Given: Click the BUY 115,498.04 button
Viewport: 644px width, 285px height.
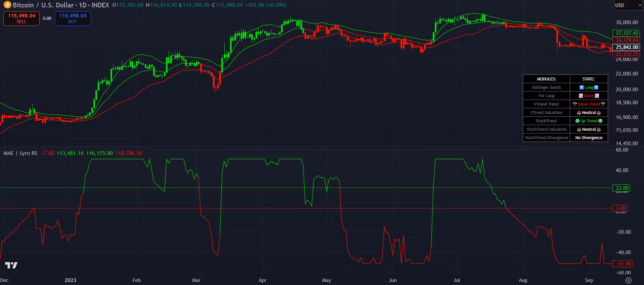Looking at the screenshot, I should coord(73,18).
